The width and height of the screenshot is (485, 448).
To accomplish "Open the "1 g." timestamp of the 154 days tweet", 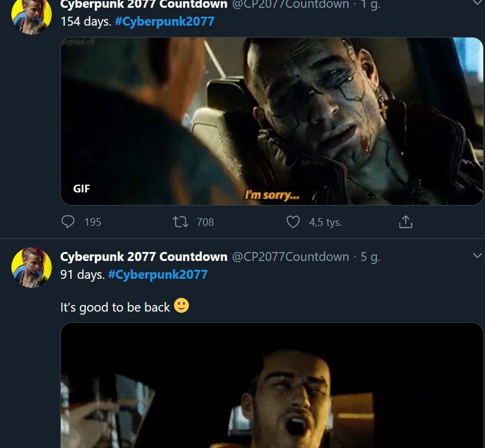I will [x=370, y=5].
